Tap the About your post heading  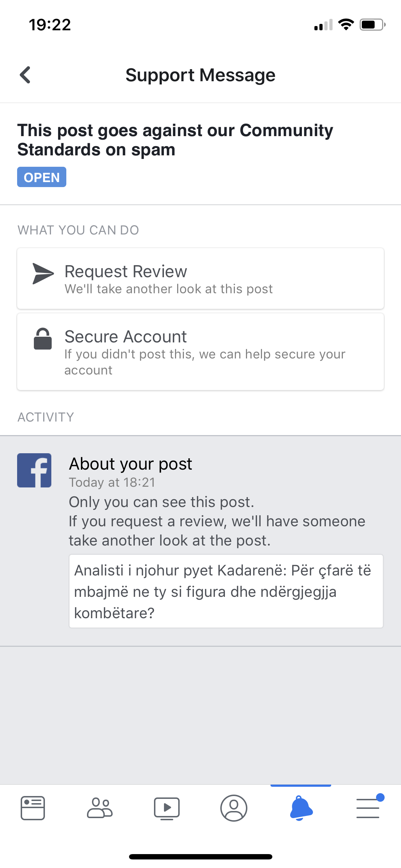coord(130,464)
